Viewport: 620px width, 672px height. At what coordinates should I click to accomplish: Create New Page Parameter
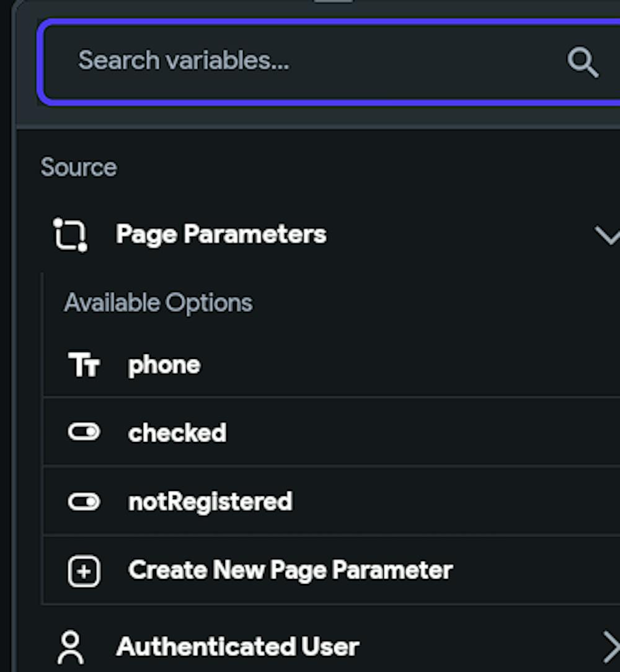pos(290,570)
